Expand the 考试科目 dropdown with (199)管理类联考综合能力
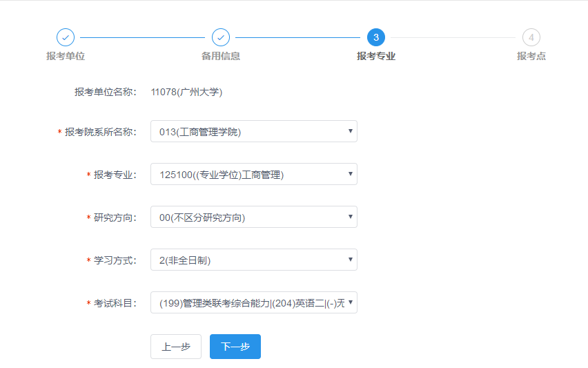This screenshot has height=368, width=588. (253, 302)
